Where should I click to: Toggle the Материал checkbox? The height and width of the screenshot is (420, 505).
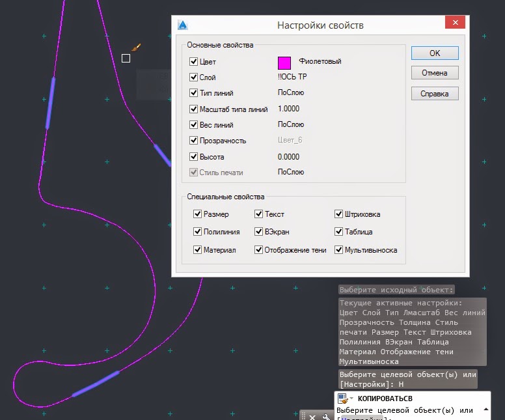tap(197, 250)
